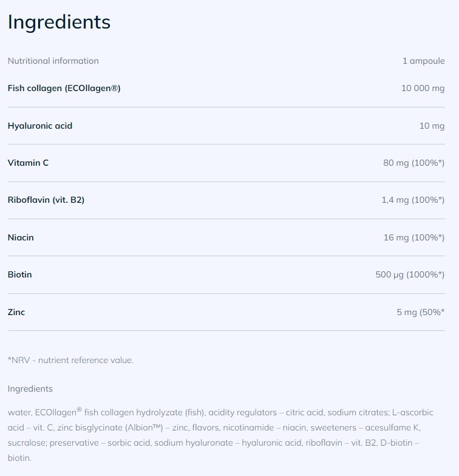This screenshot has height=476, width=459.
Task: Click the 16 mg (100%*) value
Action: [x=413, y=237]
